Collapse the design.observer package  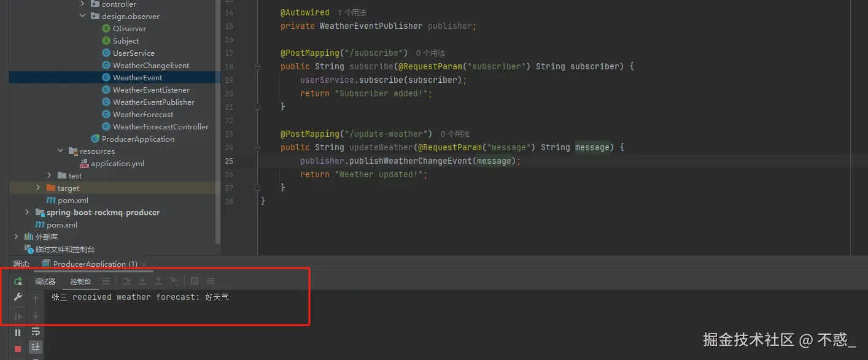83,17
